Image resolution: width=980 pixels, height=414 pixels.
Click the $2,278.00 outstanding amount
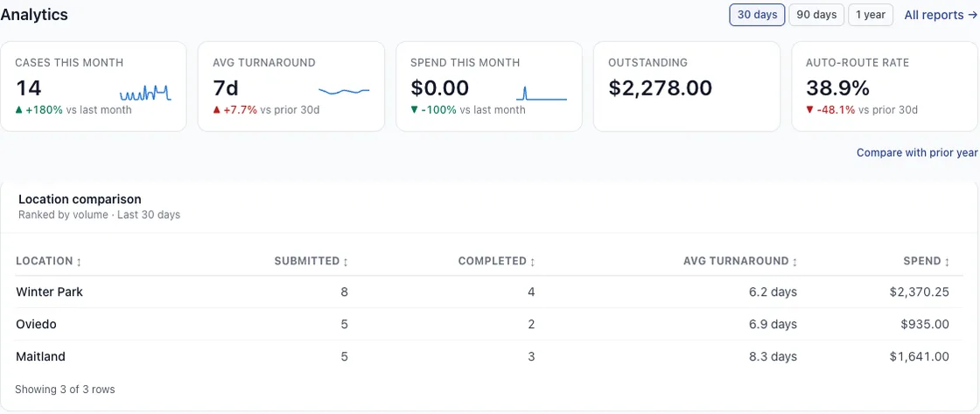tap(660, 88)
